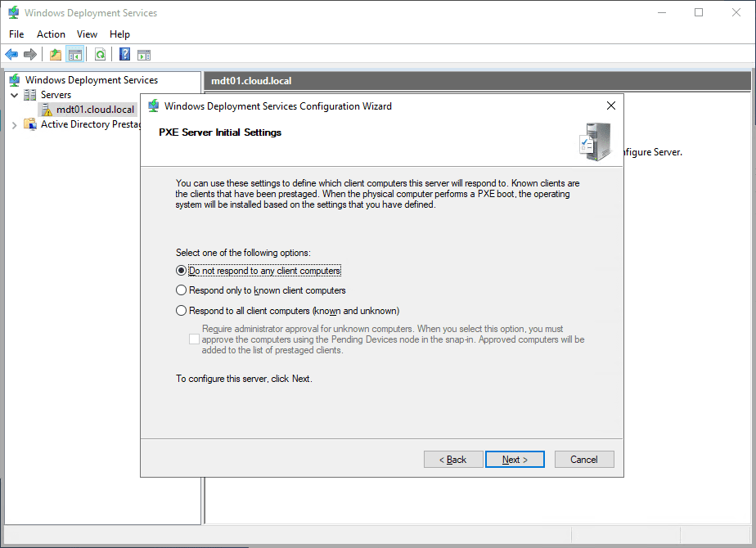Cancel the configuration wizard
756x548 pixels.
(584, 460)
